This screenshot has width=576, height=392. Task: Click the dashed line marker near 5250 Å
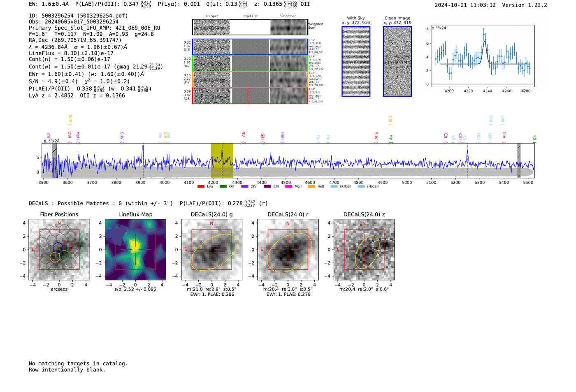(x=467, y=160)
